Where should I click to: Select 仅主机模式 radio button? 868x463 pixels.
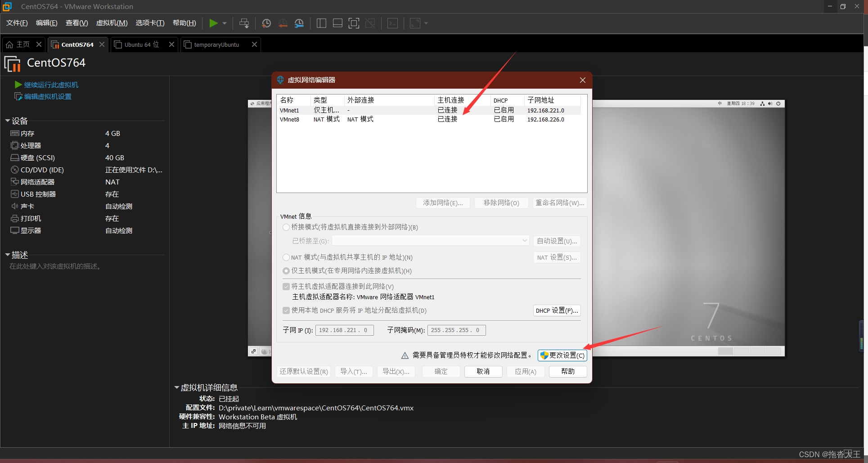[286, 271]
